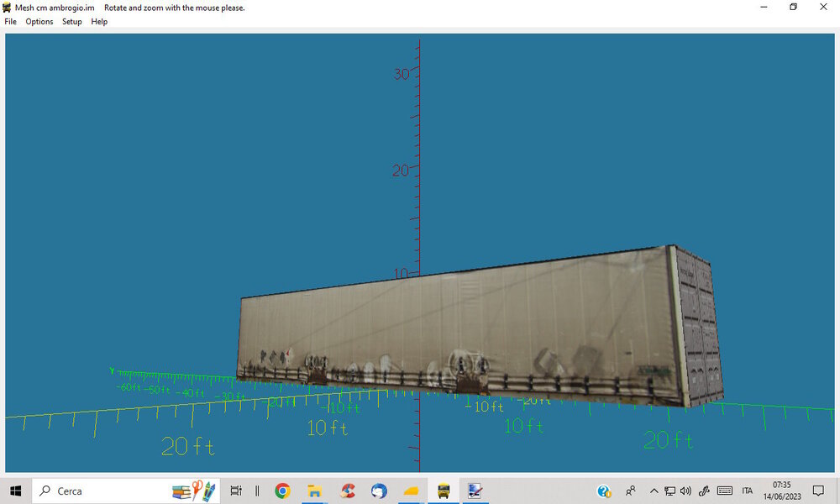Viewport: 840px width, 504px height.
Task: Open the Help menu
Action: tap(99, 22)
